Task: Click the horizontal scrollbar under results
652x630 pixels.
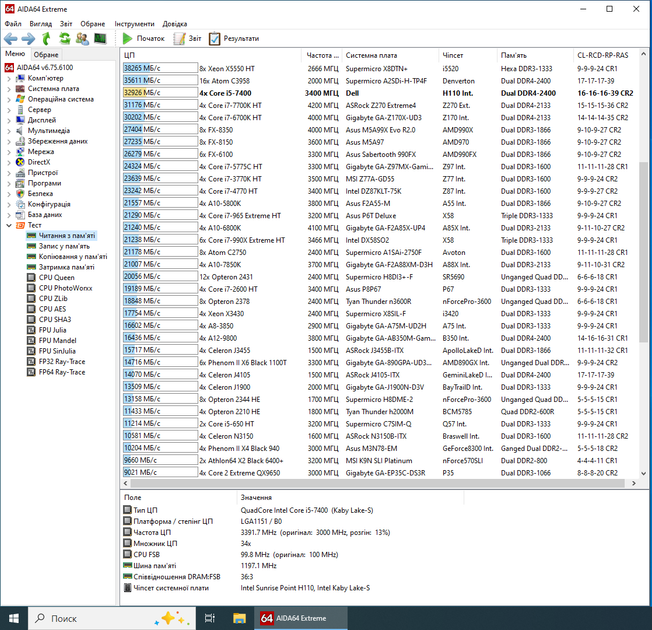Action: (380, 483)
